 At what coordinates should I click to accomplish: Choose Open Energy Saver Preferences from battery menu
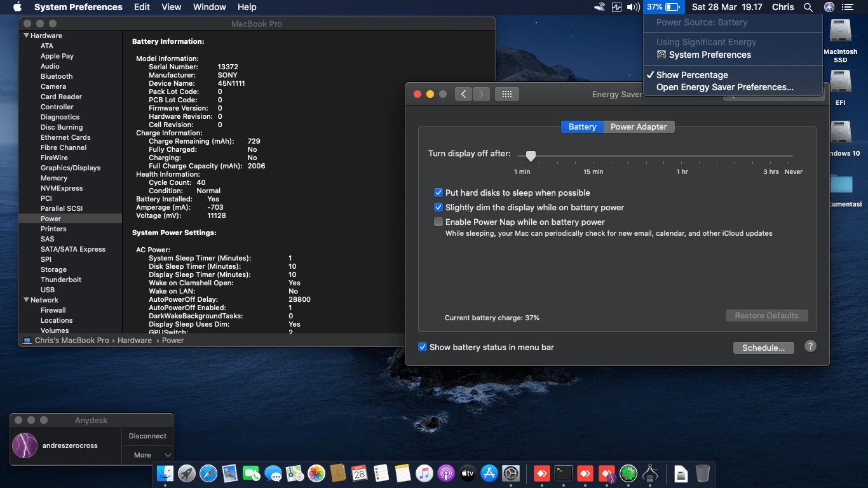724,88
